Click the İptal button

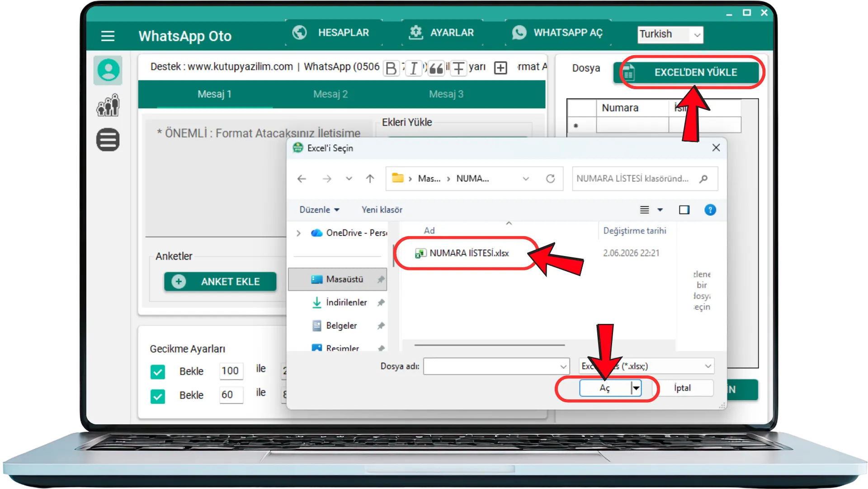[x=682, y=388]
